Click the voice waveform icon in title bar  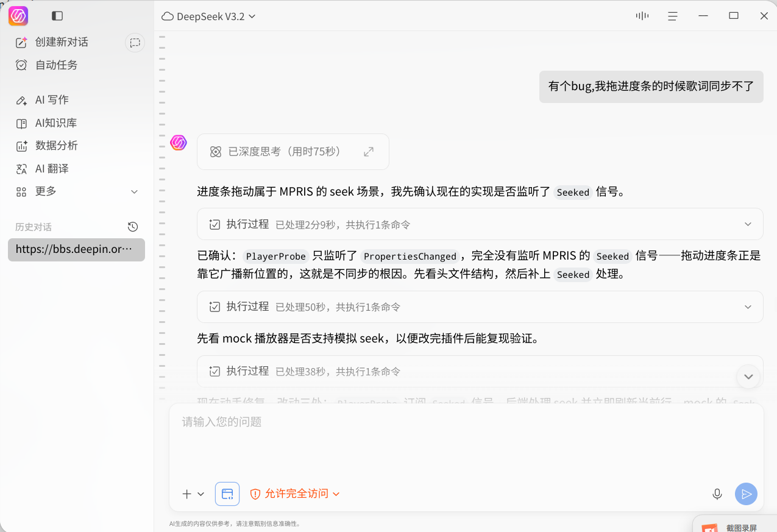[x=642, y=16]
